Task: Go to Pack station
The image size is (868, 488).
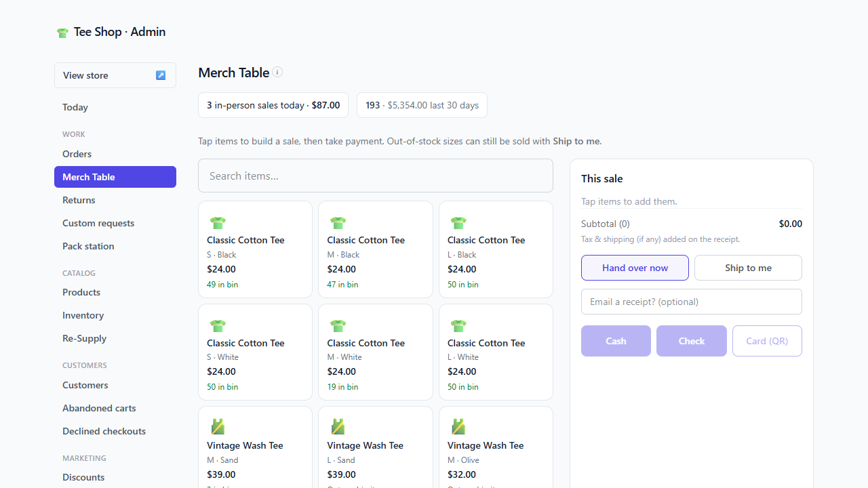Action: 115,246
